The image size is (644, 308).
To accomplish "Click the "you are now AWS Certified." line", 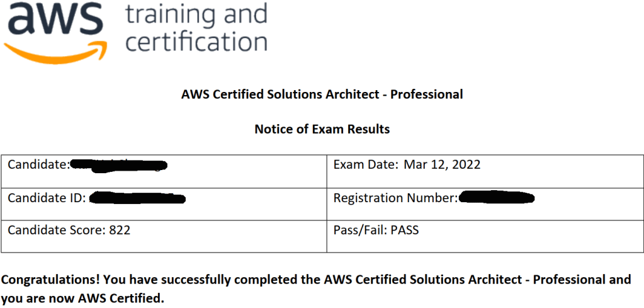I will (x=82, y=299).
